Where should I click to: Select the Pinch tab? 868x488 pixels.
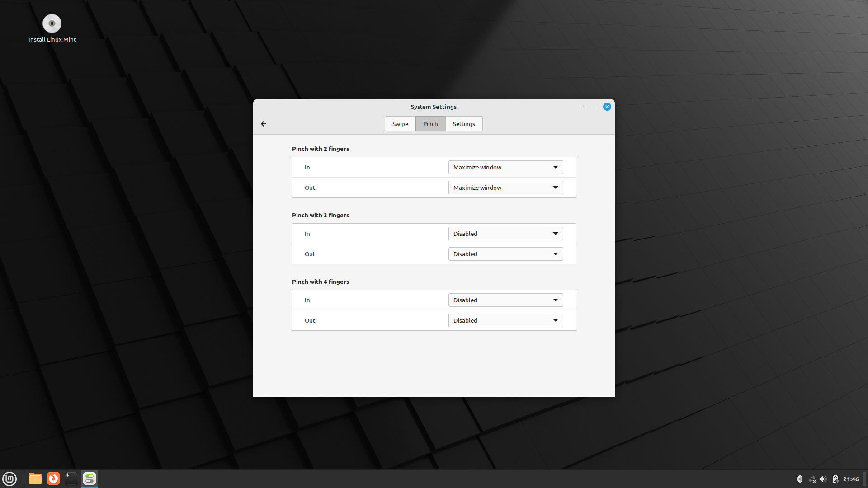(430, 124)
